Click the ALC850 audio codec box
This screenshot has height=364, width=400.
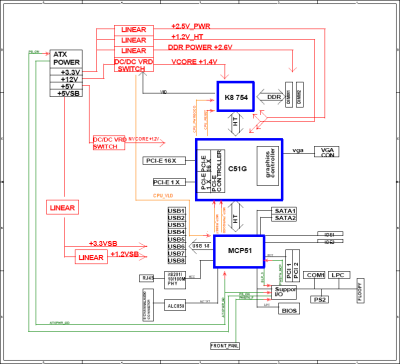[175, 305]
